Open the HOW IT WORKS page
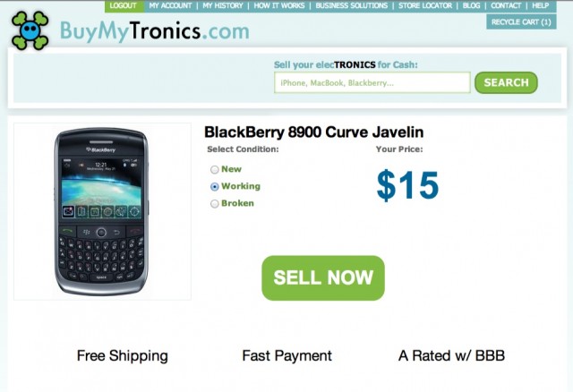573x392 pixels. pos(279,6)
